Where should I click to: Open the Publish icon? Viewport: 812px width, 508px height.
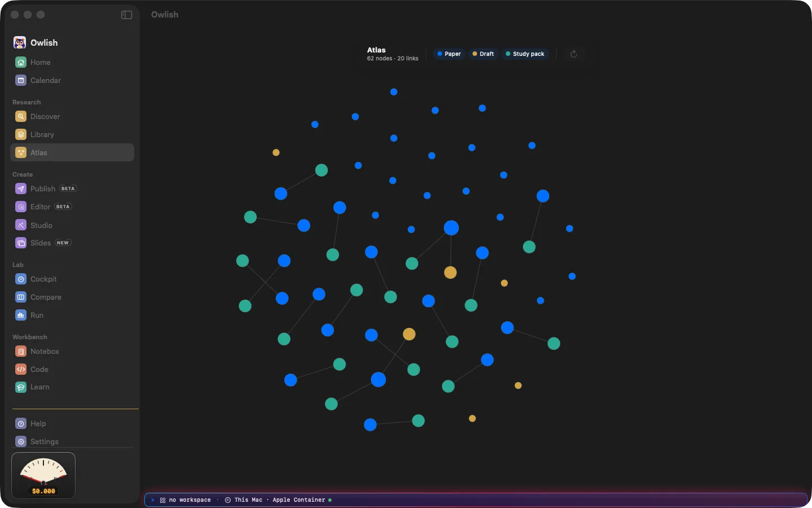(21, 189)
